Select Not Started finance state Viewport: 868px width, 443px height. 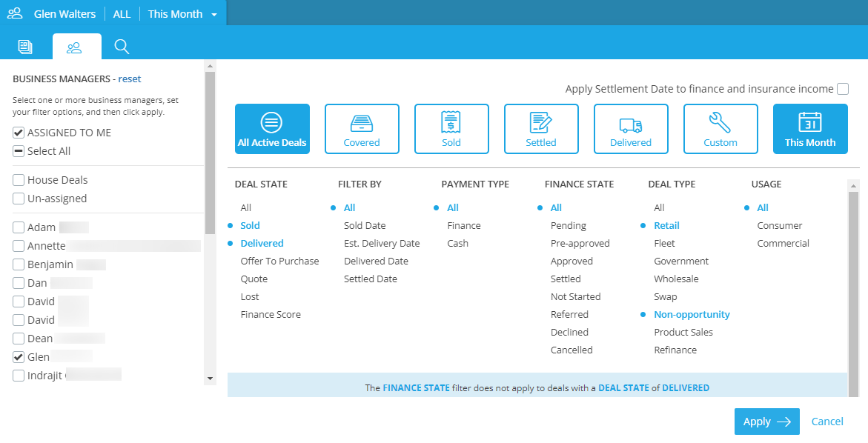576,296
